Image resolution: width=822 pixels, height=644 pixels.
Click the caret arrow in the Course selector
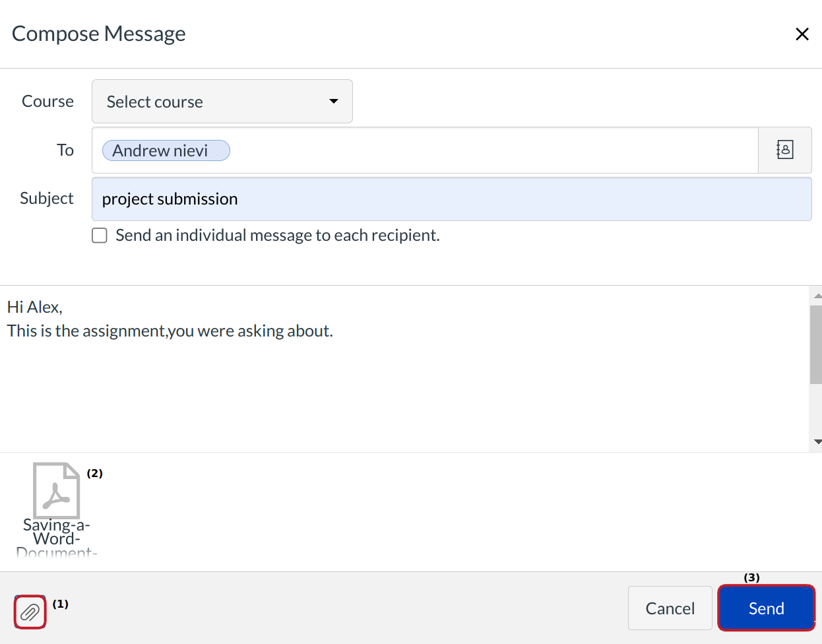[x=334, y=102]
